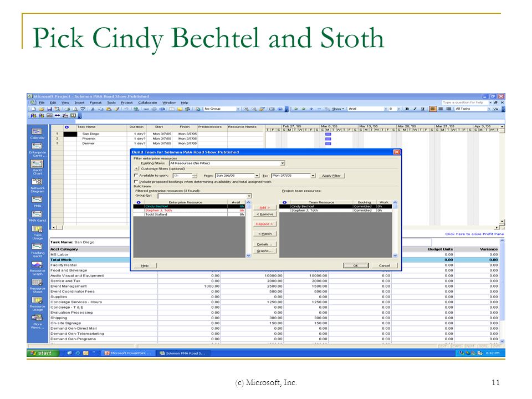Screen dimensions: 532x399
Task: Open the From date dropdown
Action: [x=257, y=176]
